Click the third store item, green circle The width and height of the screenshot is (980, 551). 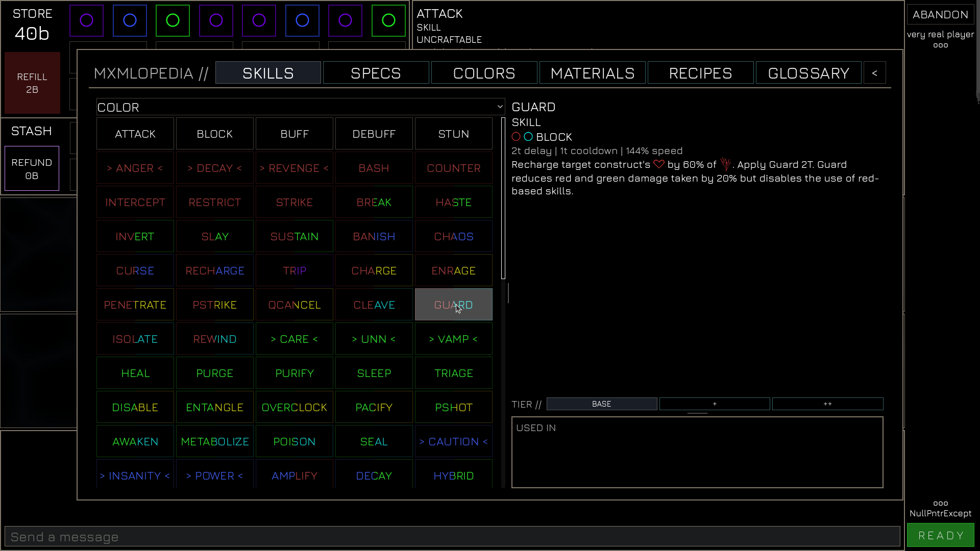click(173, 20)
